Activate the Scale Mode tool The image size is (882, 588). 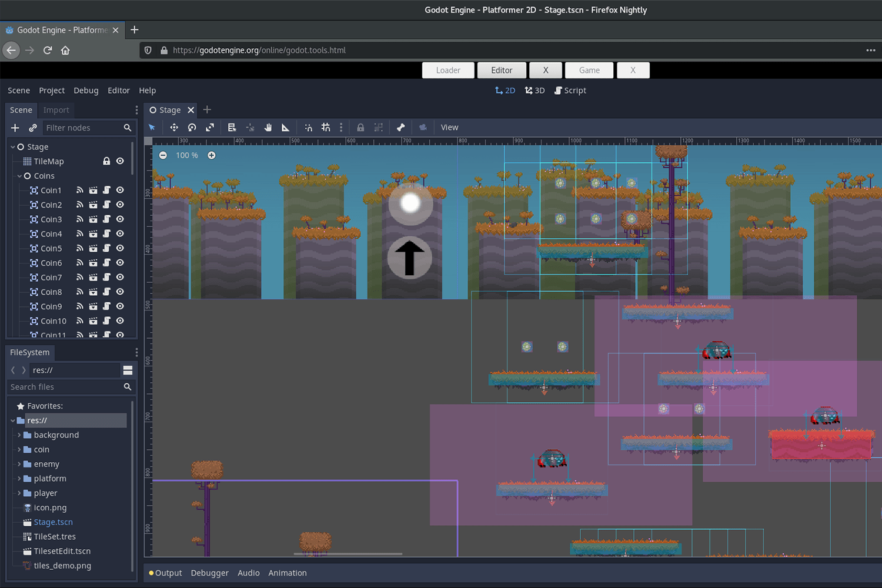[210, 128]
